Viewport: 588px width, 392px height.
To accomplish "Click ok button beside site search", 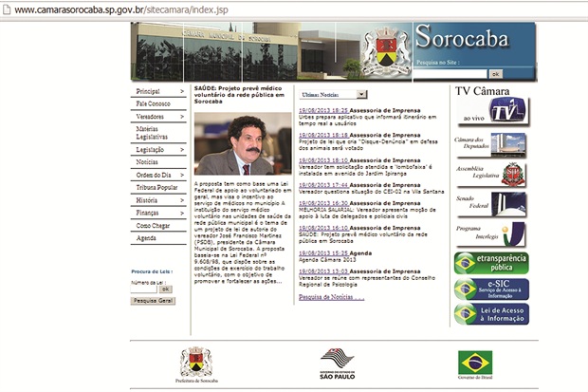I will point(495,74).
